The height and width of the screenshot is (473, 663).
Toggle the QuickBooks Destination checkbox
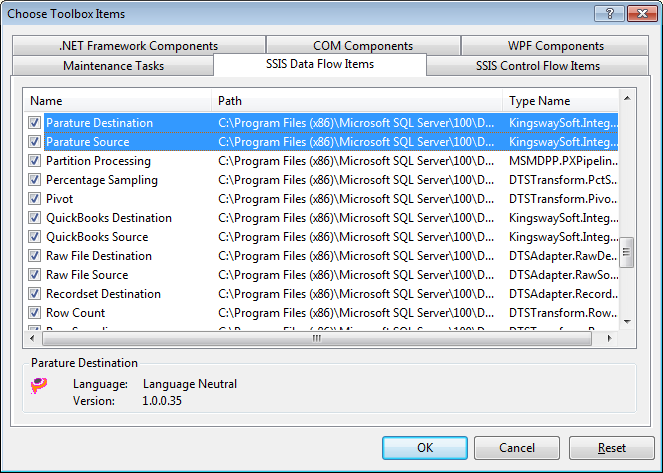pyautogui.click(x=34, y=218)
